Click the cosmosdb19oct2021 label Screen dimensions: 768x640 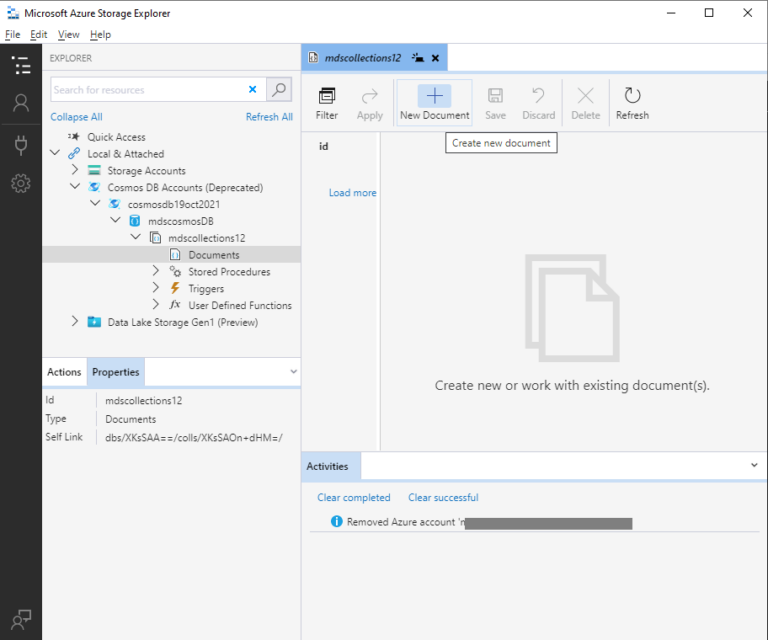tap(174, 204)
